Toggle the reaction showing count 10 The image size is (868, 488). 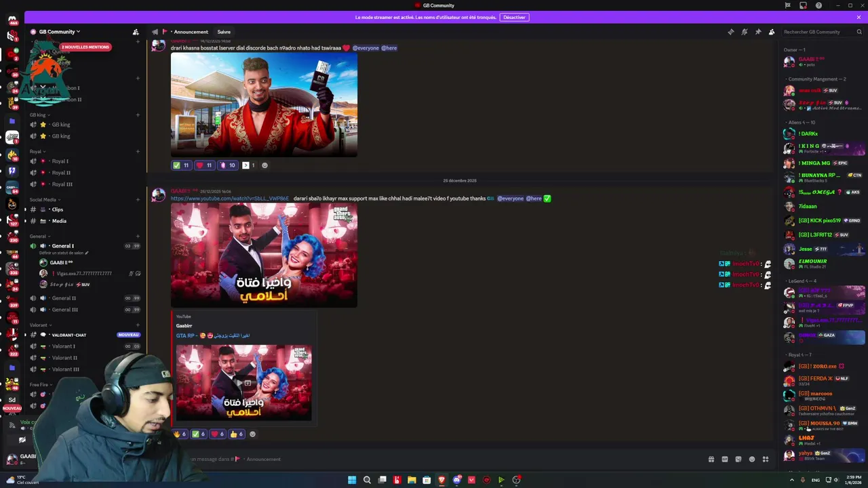point(227,165)
